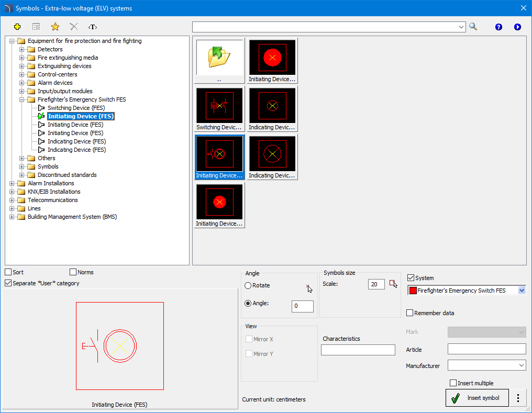
Task: Open the parent folder up-arrow thumbnail
Action: (x=219, y=61)
